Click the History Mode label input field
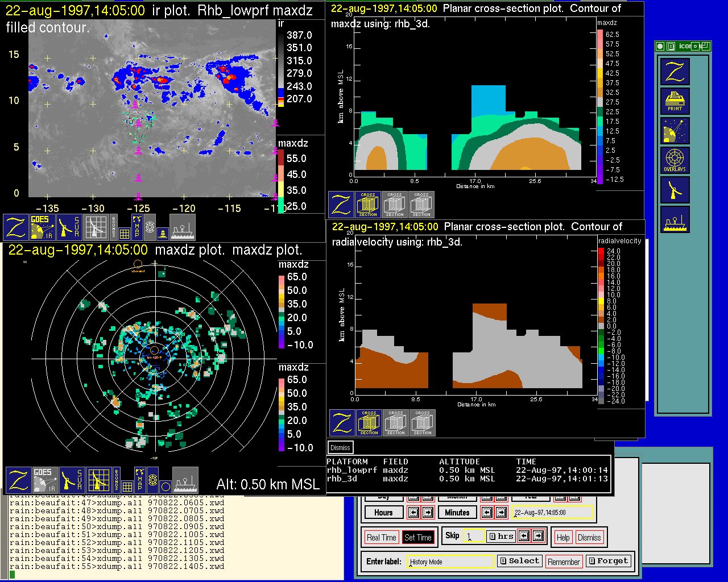Viewport: 728px width, 582px height. pyautogui.click(x=451, y=562)
